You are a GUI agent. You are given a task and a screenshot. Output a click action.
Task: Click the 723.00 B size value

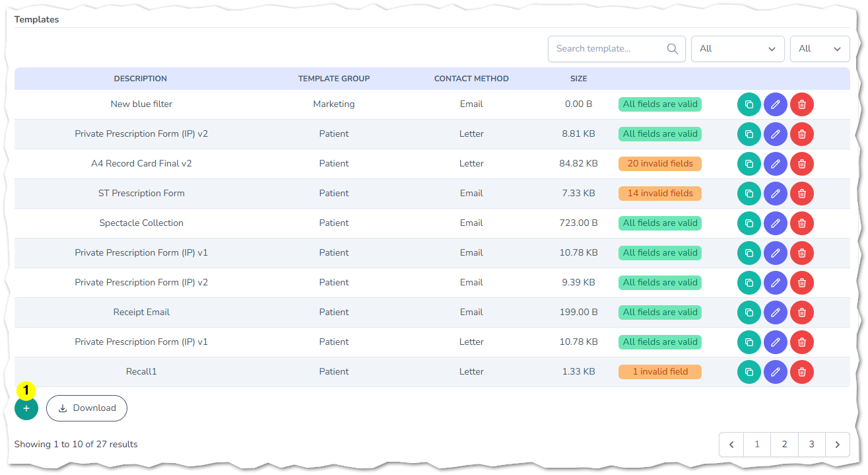[x=579, y=223]
